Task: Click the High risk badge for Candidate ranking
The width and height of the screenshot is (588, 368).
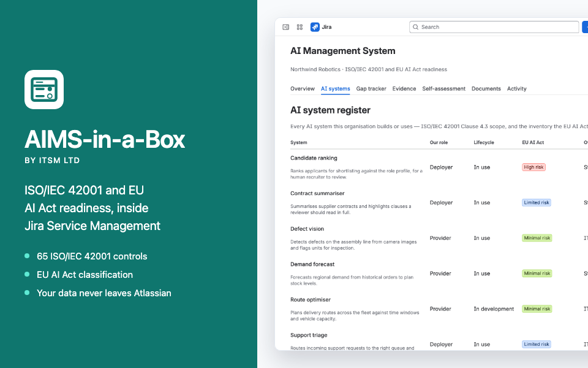Action: 533,167
